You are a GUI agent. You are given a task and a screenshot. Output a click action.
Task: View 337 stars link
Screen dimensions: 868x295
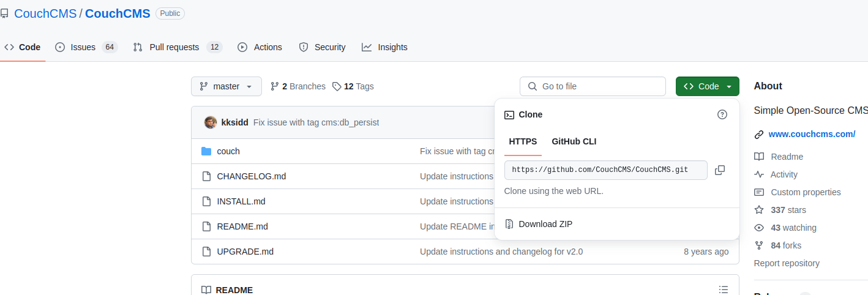(x=788, y=210)
